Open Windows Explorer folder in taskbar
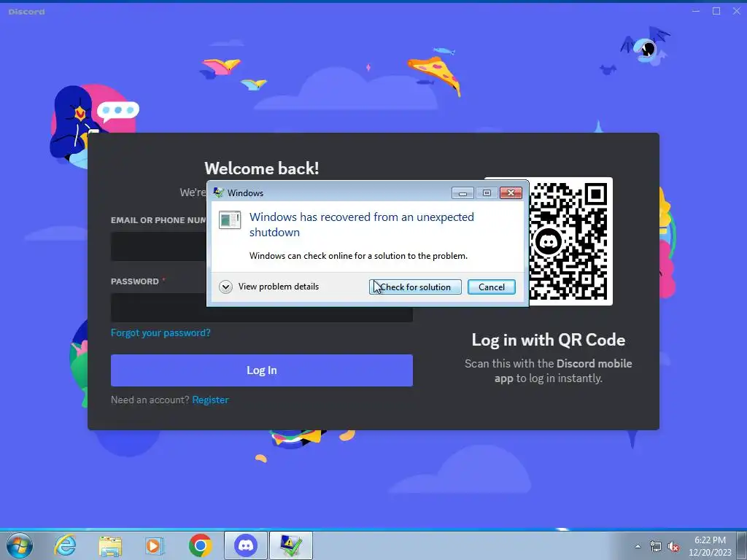The height and width of the screenshot is (560, 747). 110,545
